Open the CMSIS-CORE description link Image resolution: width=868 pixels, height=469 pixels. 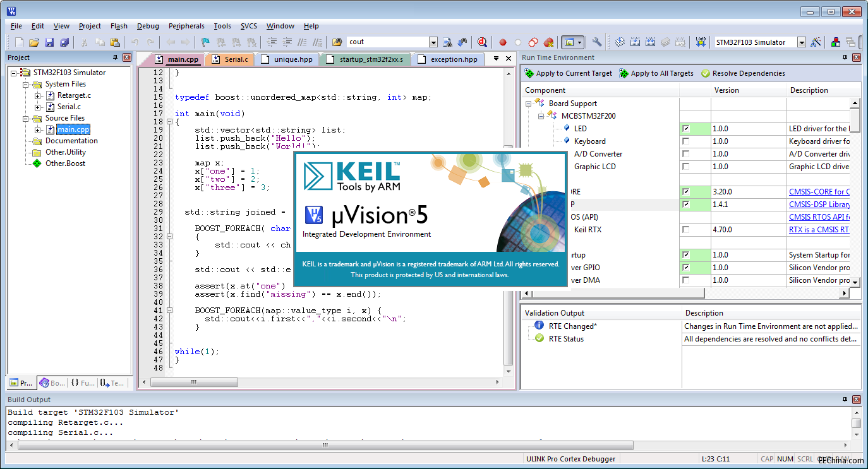click(819, 192)
